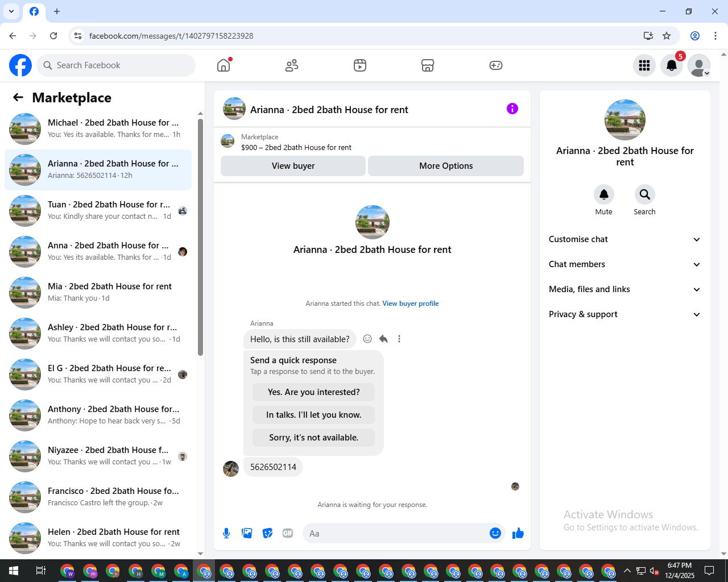Open Mia's conversation
The width and height of the screenshot is (728, 582).
pos(98,293)
